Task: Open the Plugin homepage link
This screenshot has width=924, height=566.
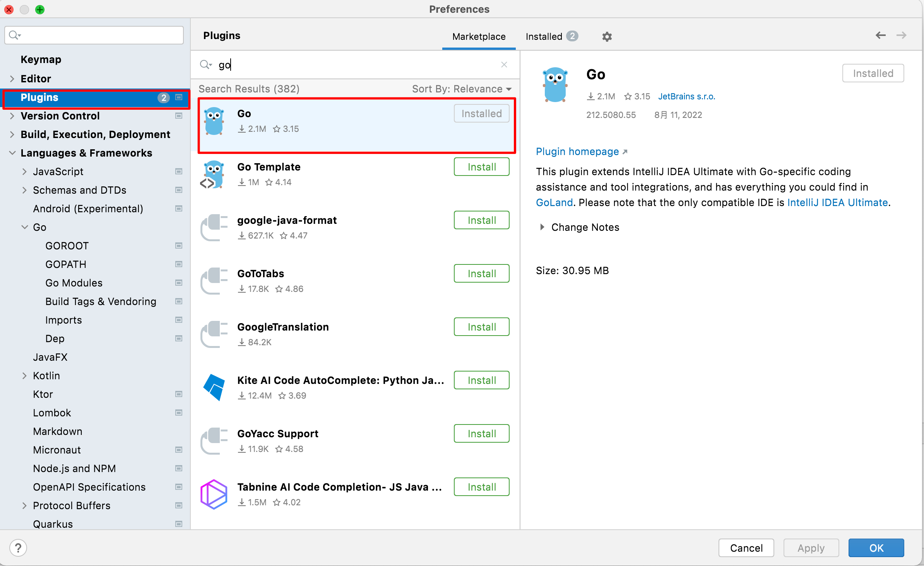Action: tap(581, 152)
